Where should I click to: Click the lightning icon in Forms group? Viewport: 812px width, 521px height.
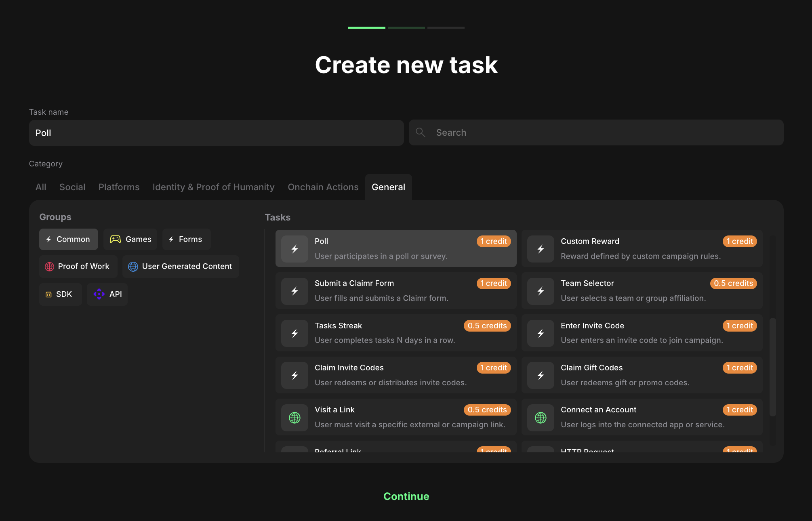coord(171,239)
